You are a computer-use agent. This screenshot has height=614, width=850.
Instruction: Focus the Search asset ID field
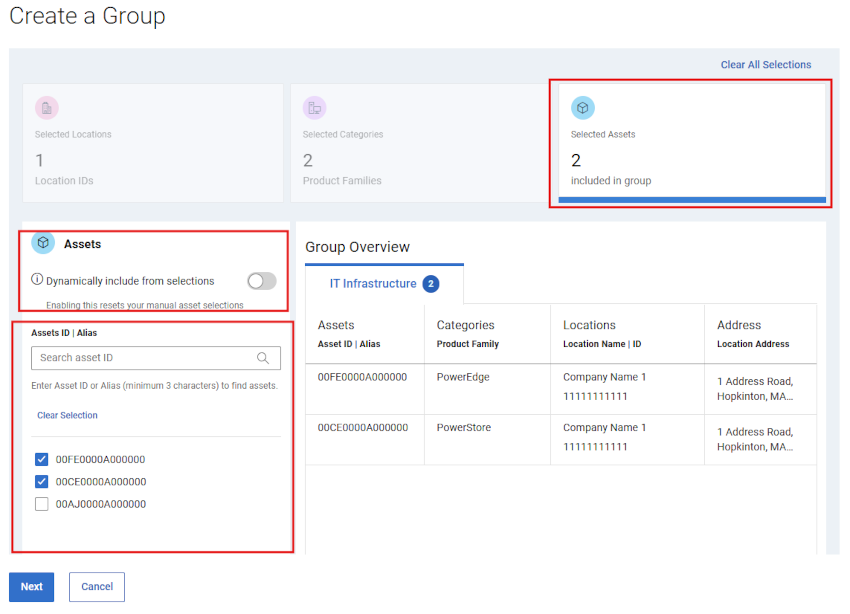(156, 358)
